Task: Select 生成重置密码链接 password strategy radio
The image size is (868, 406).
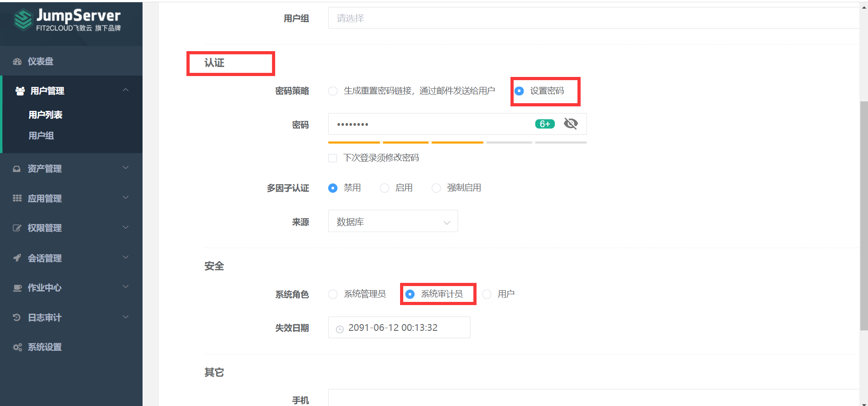Action: pyautogui.click(x=333, y=91)
